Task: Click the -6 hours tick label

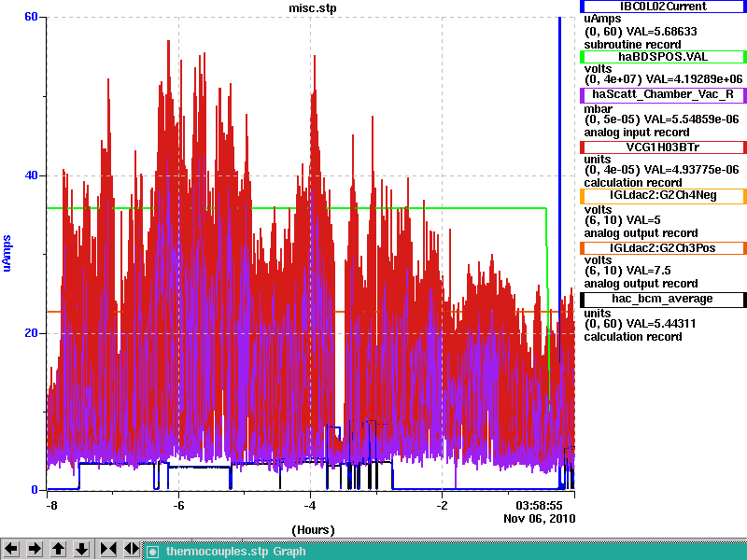Action: (178, 505)
